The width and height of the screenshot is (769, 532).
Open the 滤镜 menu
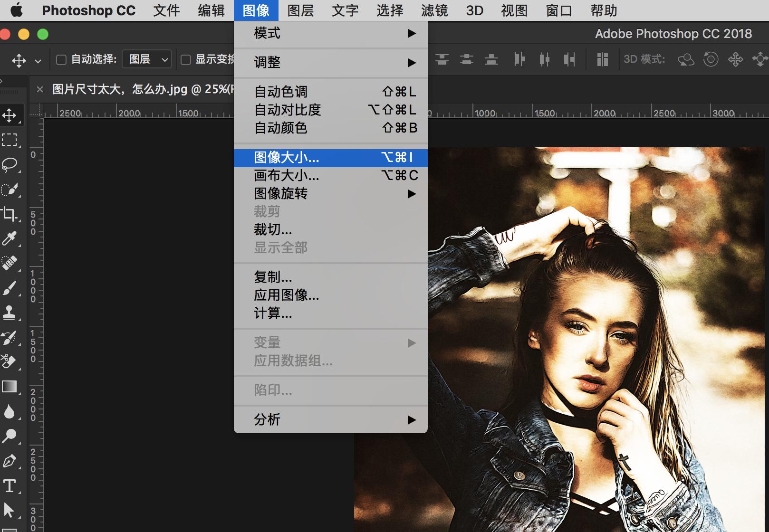[x=434, y=10]
